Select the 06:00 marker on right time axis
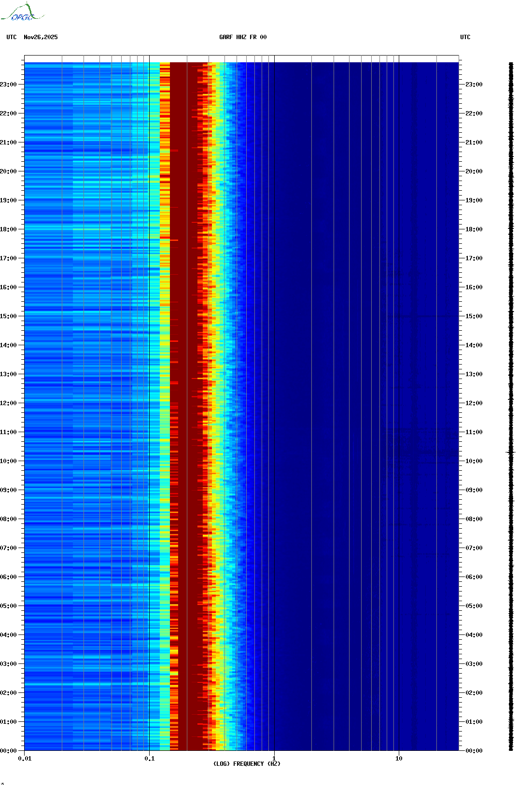Viewport: 532px width, 789px height. [x=474, y=577]
